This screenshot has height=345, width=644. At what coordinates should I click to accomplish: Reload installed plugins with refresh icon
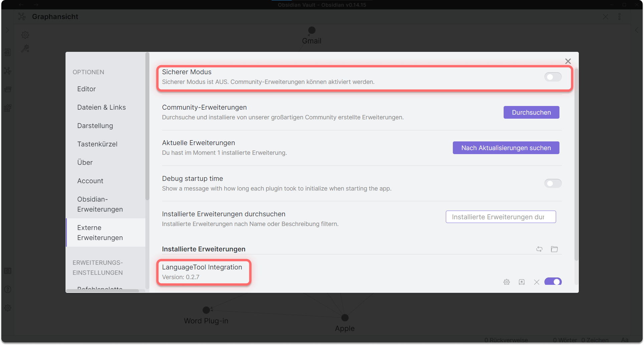pyautogui.click(x=539, y=249)
